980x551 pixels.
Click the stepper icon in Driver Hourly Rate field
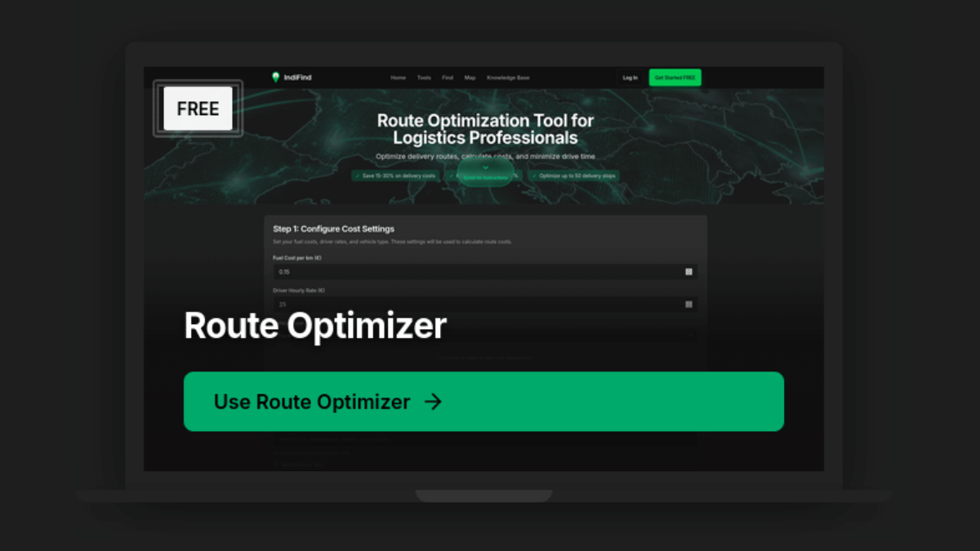coord(688,304)
